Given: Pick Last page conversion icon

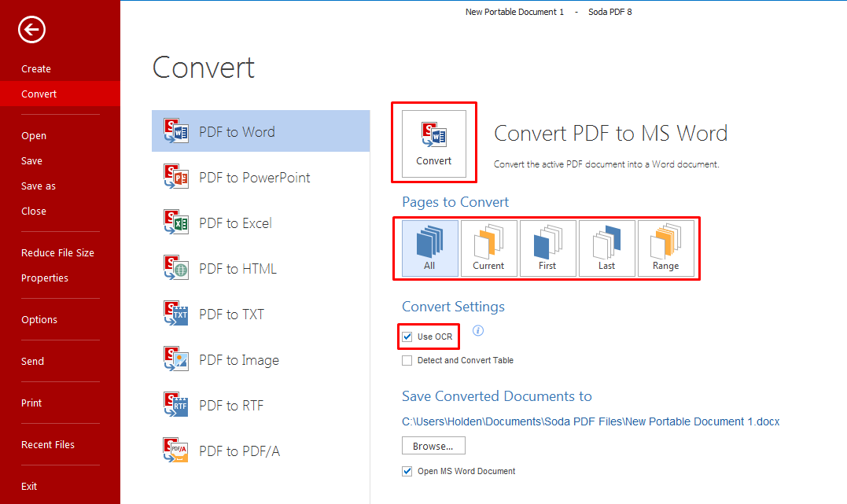Looking at the screenshot, I should coord(606,248).
